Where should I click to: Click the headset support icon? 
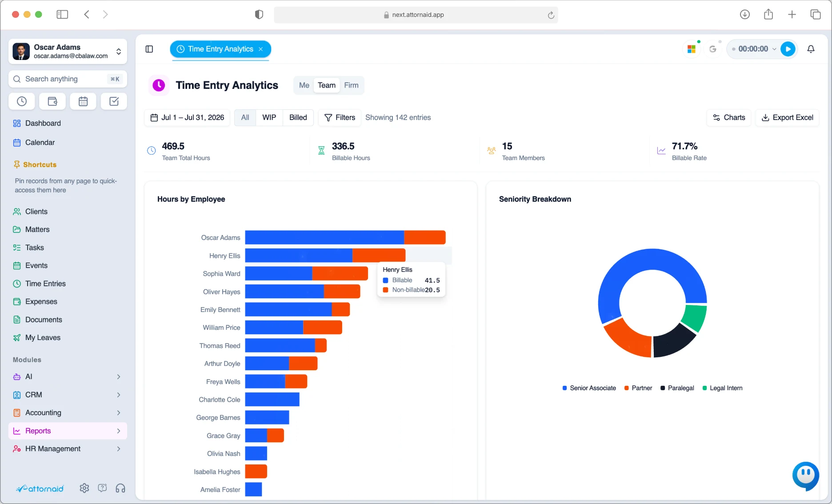coord(120,488)
